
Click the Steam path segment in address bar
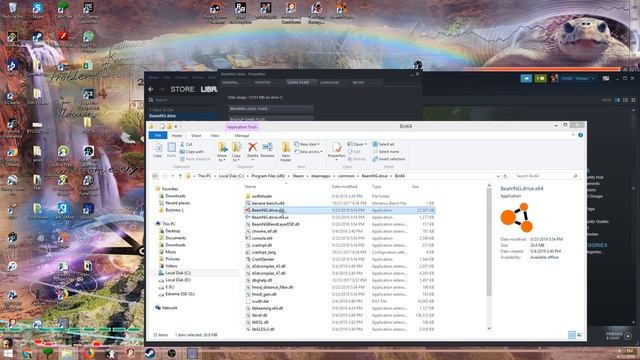[298, 176]
